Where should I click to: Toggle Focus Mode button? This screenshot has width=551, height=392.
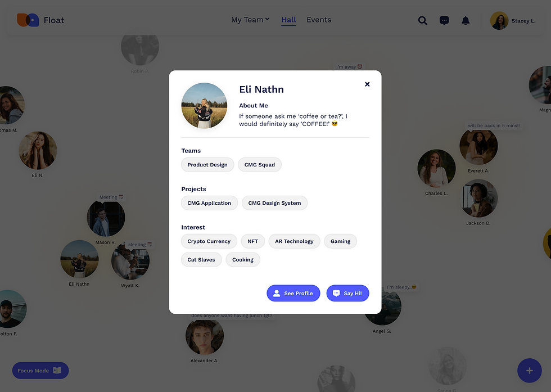click(x=40, y=371)
